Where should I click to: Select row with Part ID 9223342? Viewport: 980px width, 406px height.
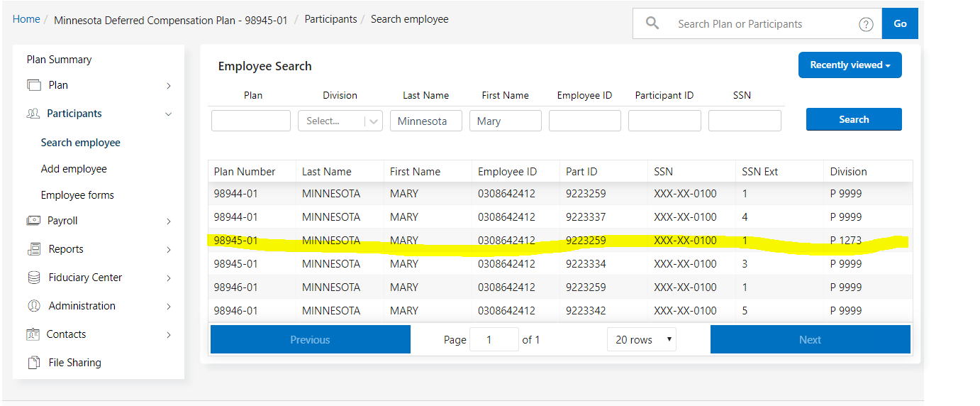tap(560, 310)
